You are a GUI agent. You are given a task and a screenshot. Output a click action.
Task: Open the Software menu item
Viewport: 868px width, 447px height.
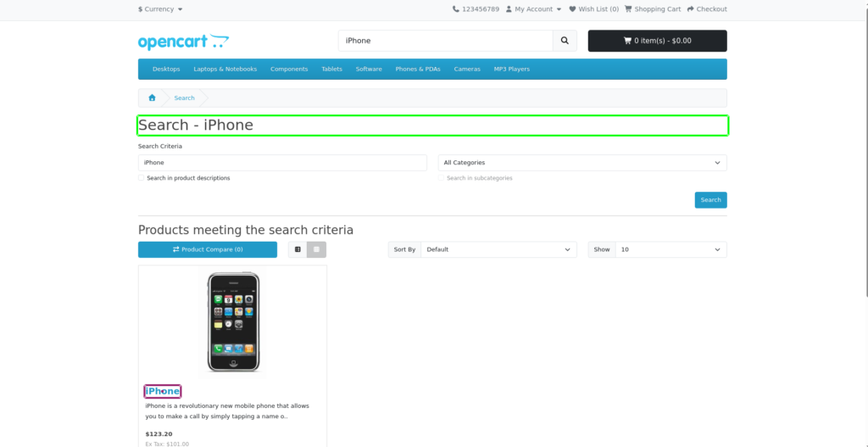(369, 70)
